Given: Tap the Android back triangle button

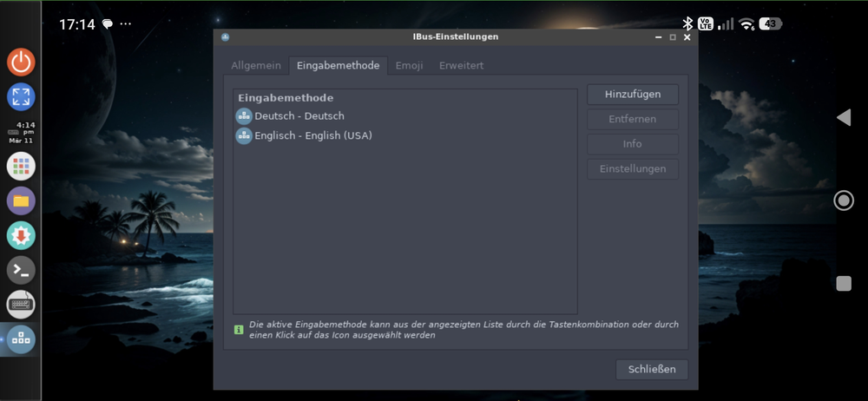Looking at the screenshot, I should click(x=843, y=117).
